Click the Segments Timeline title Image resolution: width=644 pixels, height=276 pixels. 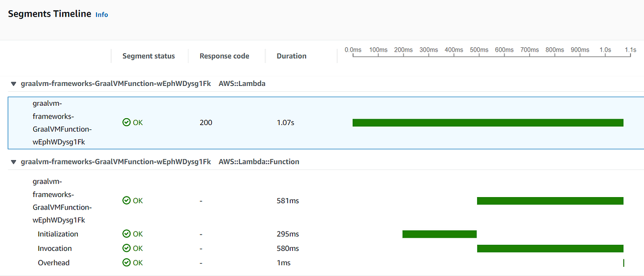coord(49,14)
